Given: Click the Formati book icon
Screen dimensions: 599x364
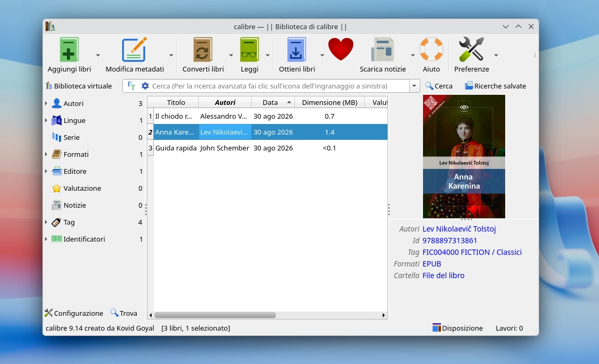Looking at the screenshot, I should 57,154.
